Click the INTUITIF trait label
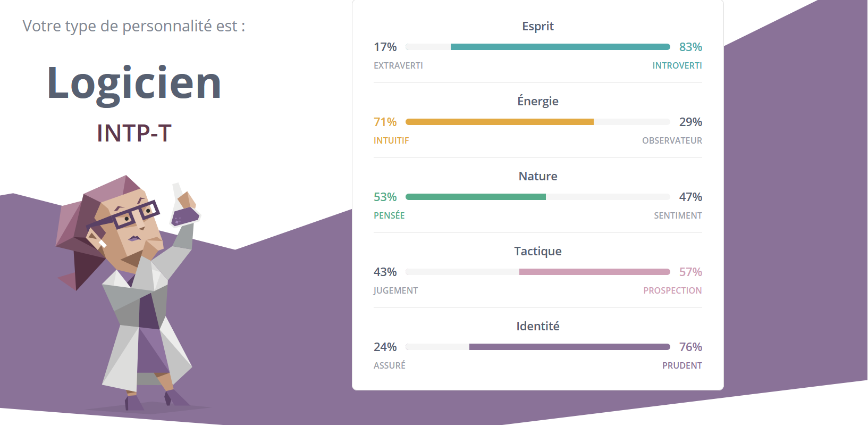The width and height of the screenshot is (868, 425). coord(391,140)
